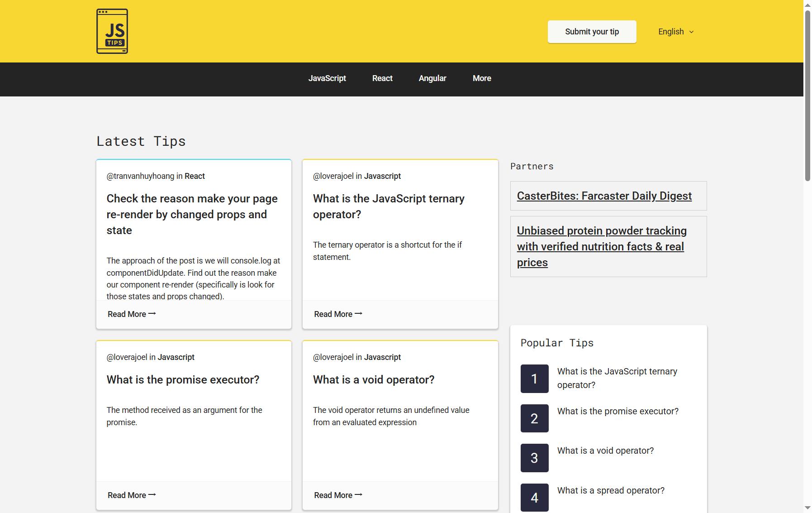Select the JavaScript navigation item
The image size is (812, 513).
(x=327, y=78)
